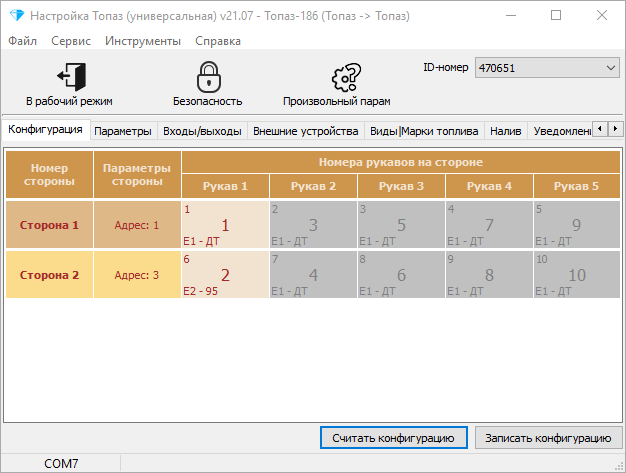Switch to the Входы/выходы tab
Screen dimensions: 626x473
(202, 131)
